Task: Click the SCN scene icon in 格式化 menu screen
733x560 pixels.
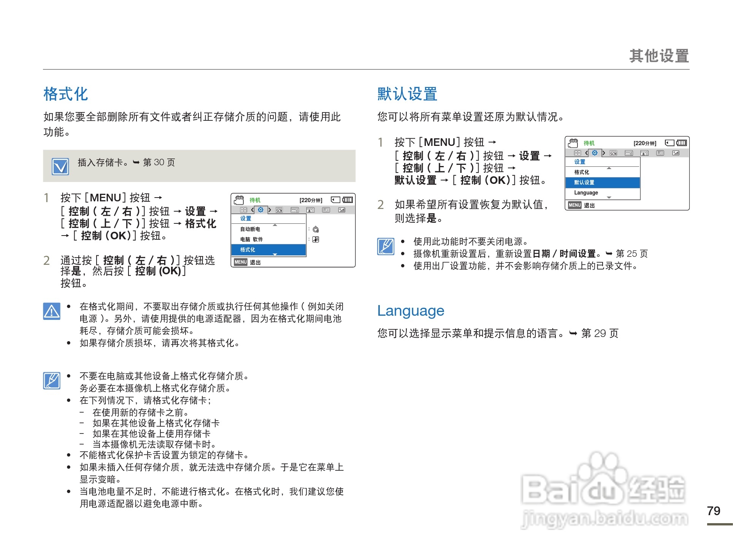Action: 279,210
